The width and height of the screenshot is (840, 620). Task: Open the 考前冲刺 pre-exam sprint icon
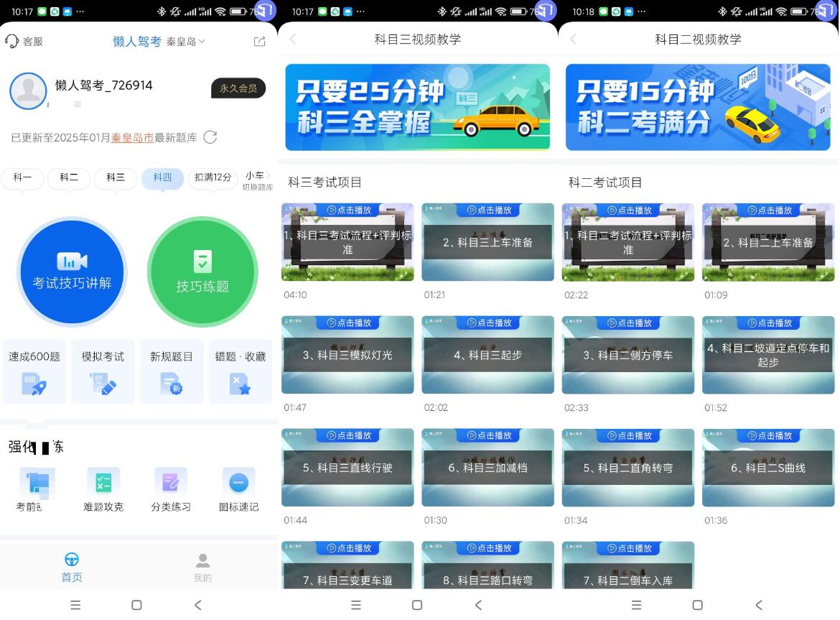coord(36,483)
